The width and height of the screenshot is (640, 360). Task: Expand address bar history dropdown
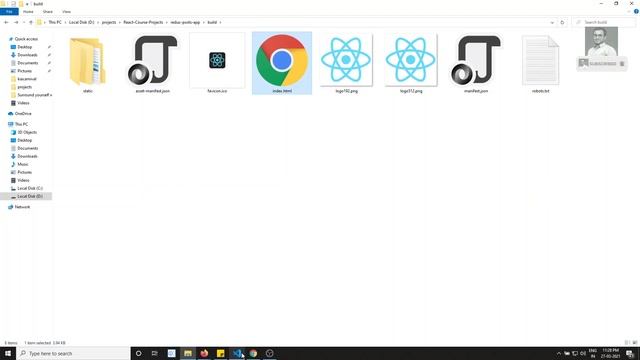pyautogui.click(x=552, y=22)
